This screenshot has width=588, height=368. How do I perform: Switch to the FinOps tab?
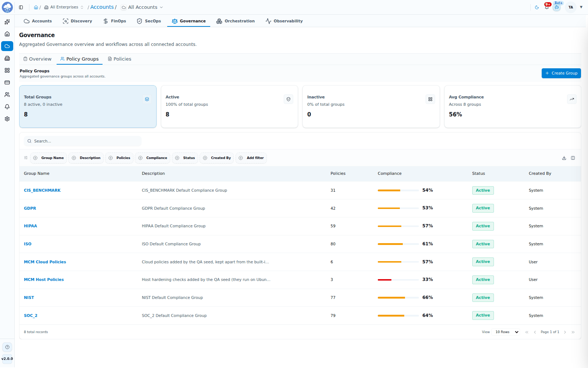[x=115, y=21]
